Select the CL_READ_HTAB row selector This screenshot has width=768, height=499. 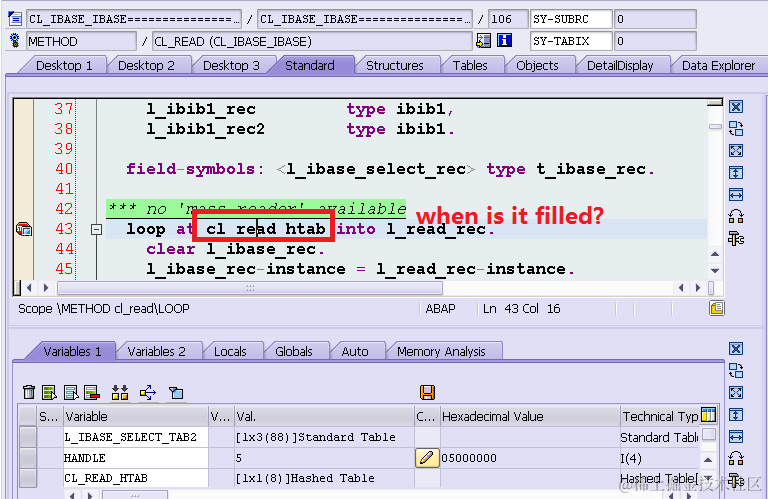point(28,478)
